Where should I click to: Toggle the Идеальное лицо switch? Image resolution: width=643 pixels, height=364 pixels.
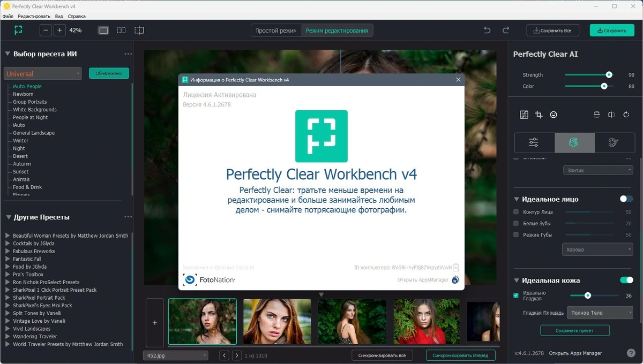point(626,199)
